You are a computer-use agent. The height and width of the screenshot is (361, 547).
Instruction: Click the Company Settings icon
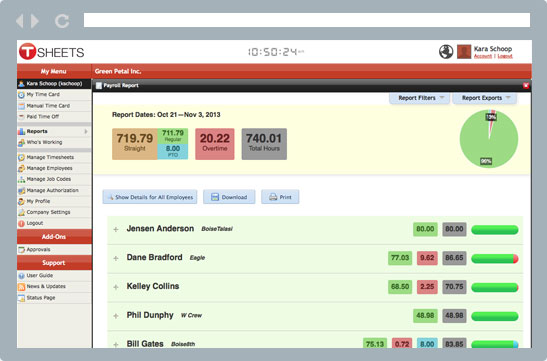point(21,212)
